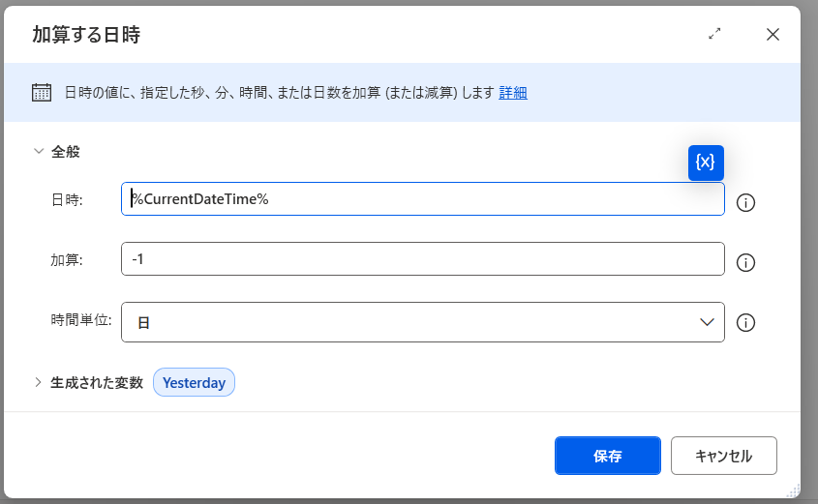The height and width of the screenshot is (504, 818).
Task: Click the 加算 input field
Action: point(422,259)
